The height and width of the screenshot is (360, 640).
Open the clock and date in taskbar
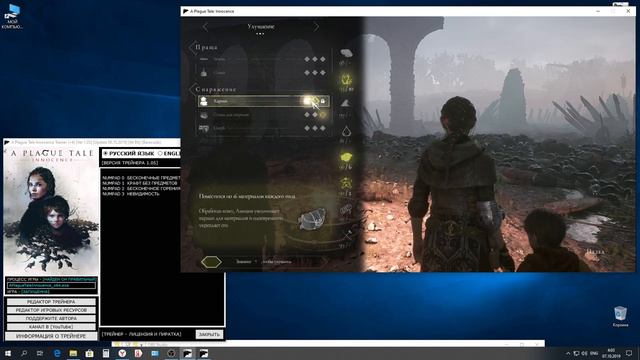[x=611, y=353]
